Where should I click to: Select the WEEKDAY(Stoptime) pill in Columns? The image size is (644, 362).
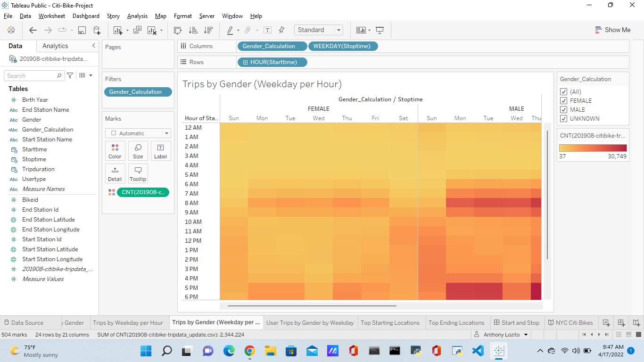(x=343, y=46)
